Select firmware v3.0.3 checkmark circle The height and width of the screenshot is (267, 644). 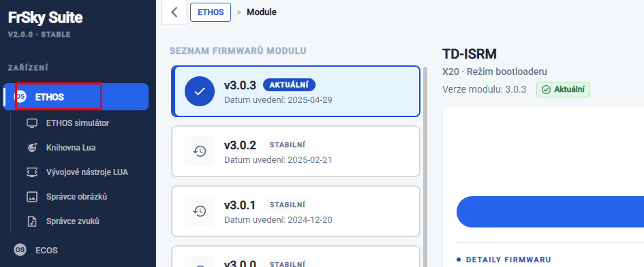(x=200, y=91)
